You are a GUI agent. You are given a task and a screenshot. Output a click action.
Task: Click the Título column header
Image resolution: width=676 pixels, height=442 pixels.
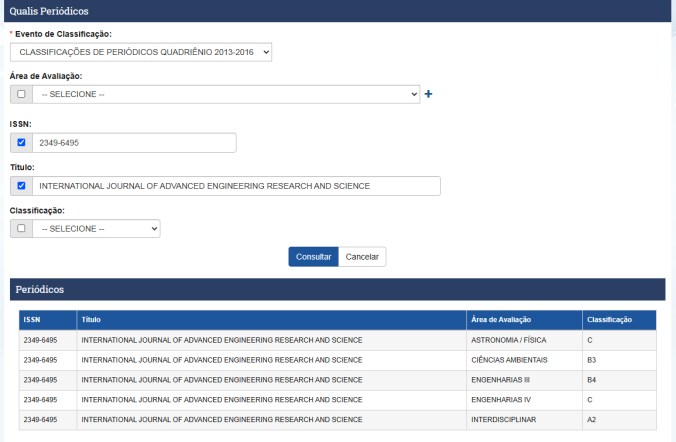(270, 320)
